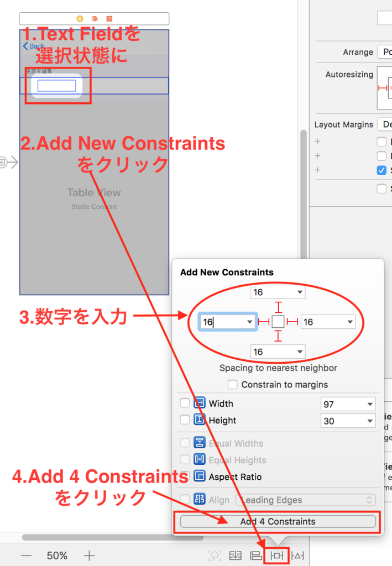
Task: Zoom out with the minus button
Action: pyautogui.click(x=26, y=555)
